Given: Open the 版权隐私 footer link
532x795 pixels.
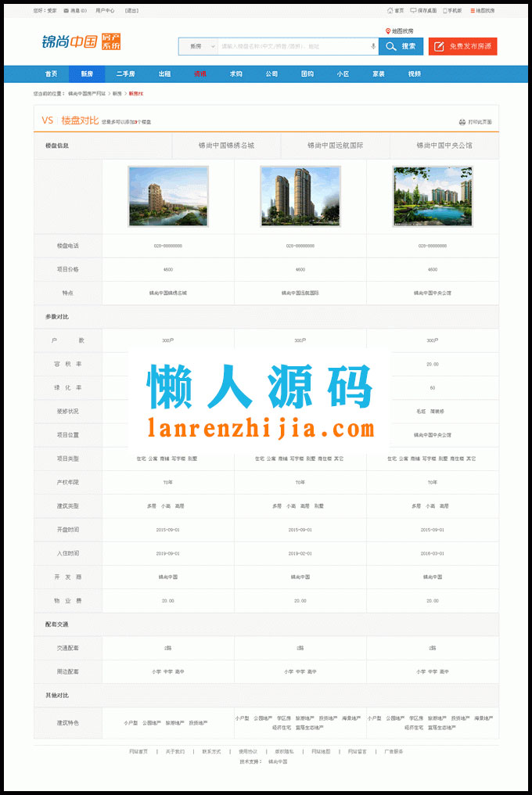Looking at the screenshot, I should coord(285,752).
